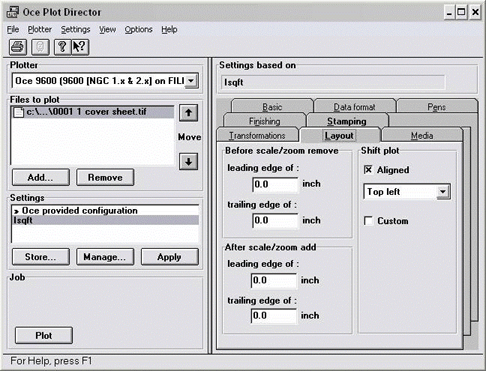Click the greyed-out plotter status toolbar icon
This screenshot has height=371, width=486.
tap(40, 47)
